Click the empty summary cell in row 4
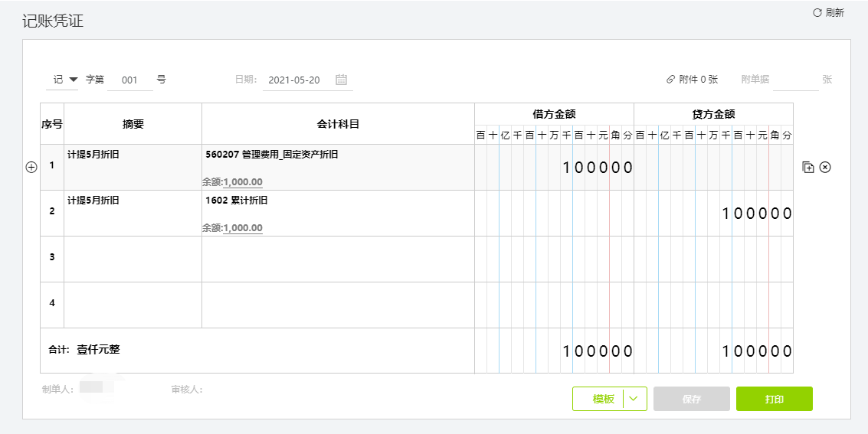The width and height of the screenshot is (868, 434). [x=133, y=305]
